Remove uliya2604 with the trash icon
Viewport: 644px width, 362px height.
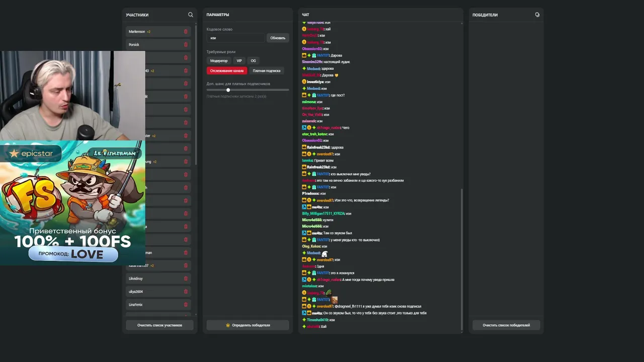click(x=186, y=292)
